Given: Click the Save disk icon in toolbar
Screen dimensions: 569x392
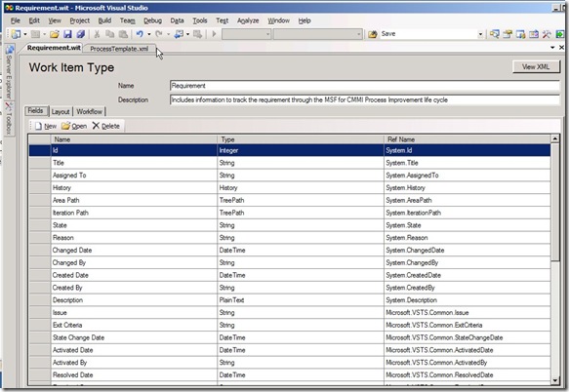Looking at the screenshot, I should point(67,34).
